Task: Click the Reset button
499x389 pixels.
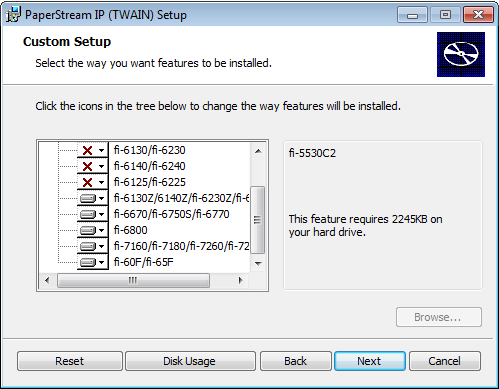Action: pyautogui.click(x=70, y=361)
